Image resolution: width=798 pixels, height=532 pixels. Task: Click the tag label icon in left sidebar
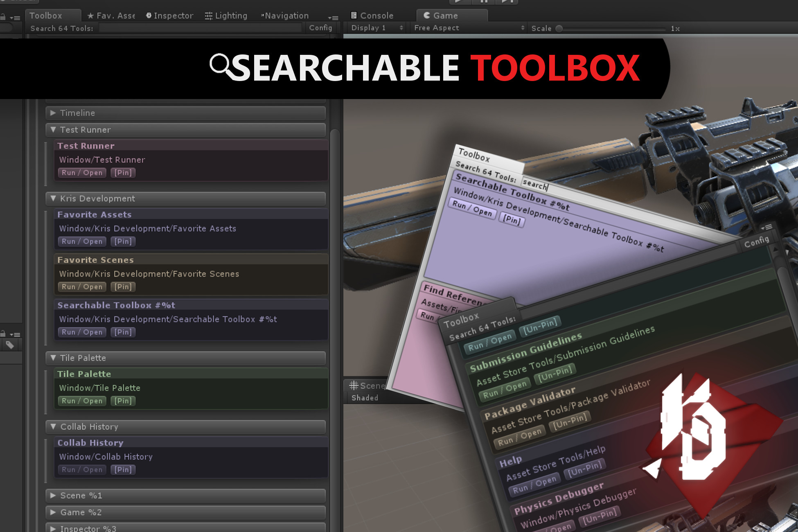pos(10,345)
